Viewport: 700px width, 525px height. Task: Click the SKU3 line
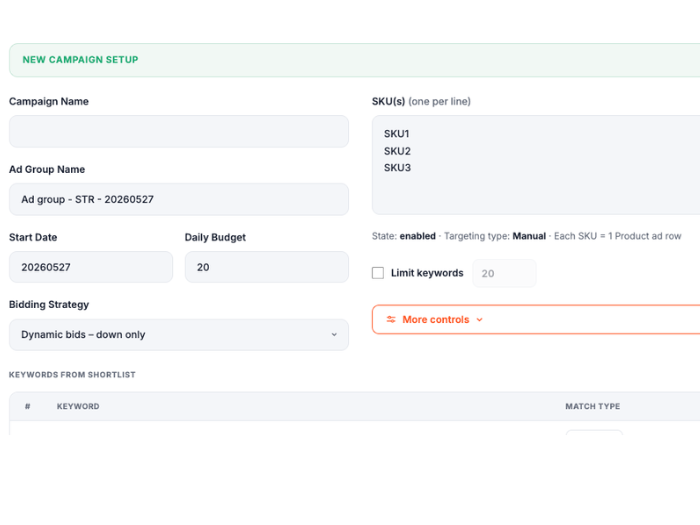(397, 168)
